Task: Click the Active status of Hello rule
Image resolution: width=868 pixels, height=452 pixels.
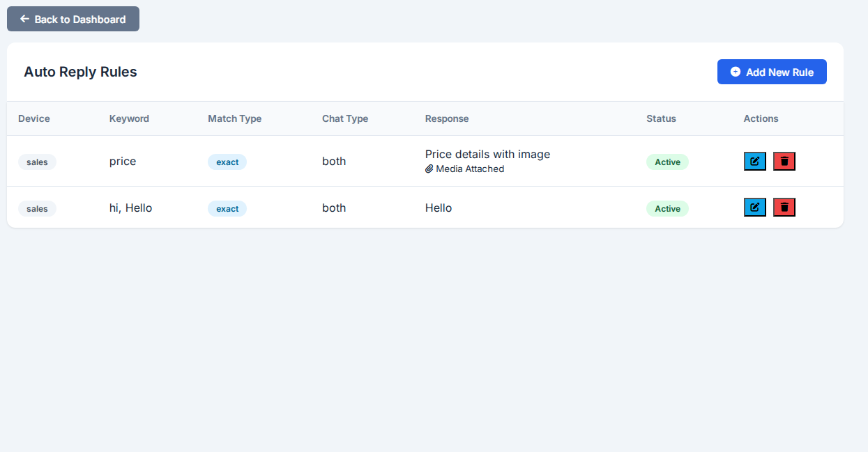Action: coord(667,209)
